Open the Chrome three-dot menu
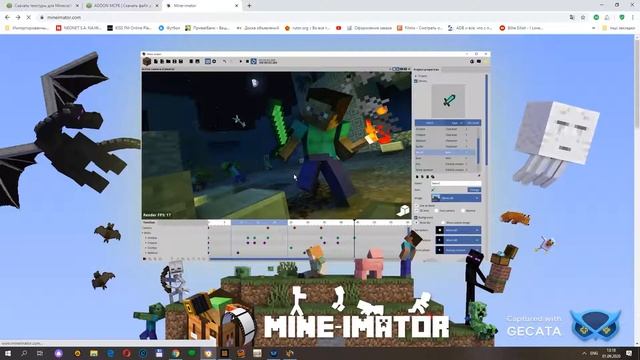 [633, 18]
